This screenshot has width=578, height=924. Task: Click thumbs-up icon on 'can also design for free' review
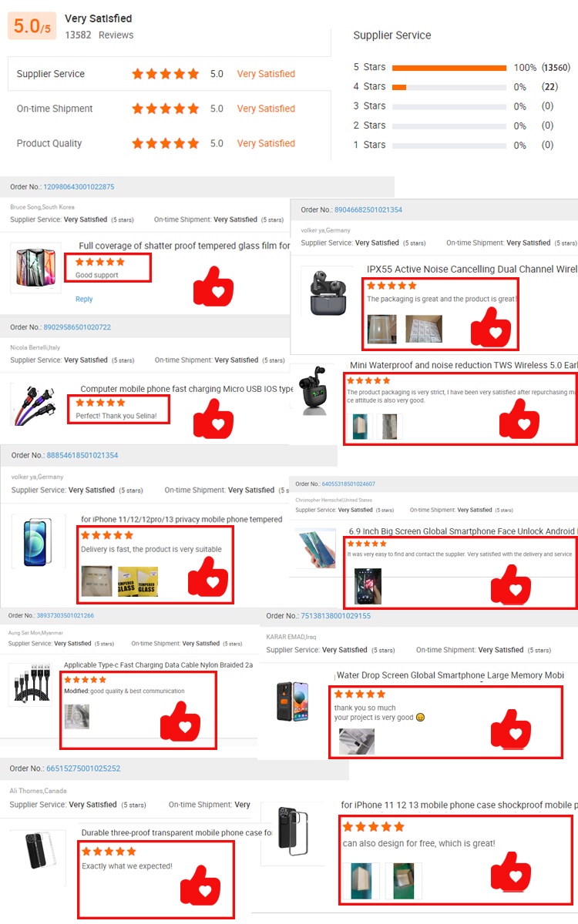click(x=511, y=869)
